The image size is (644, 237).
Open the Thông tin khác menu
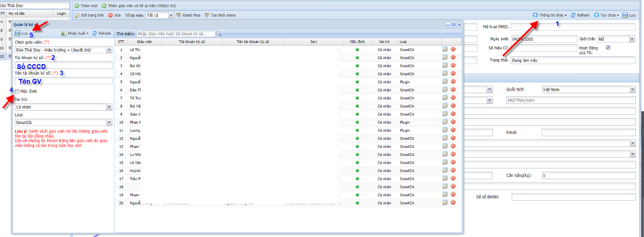550,15
